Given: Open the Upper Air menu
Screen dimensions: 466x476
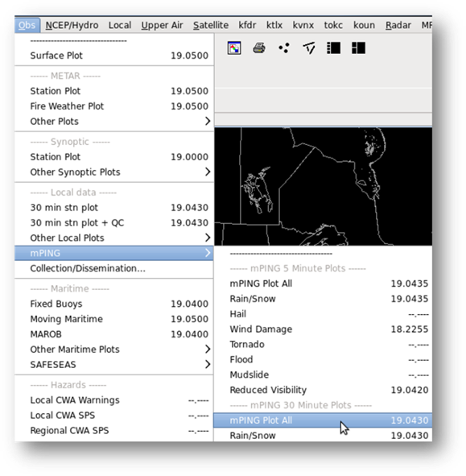Looking at the screenshot, I should point(162,25).
